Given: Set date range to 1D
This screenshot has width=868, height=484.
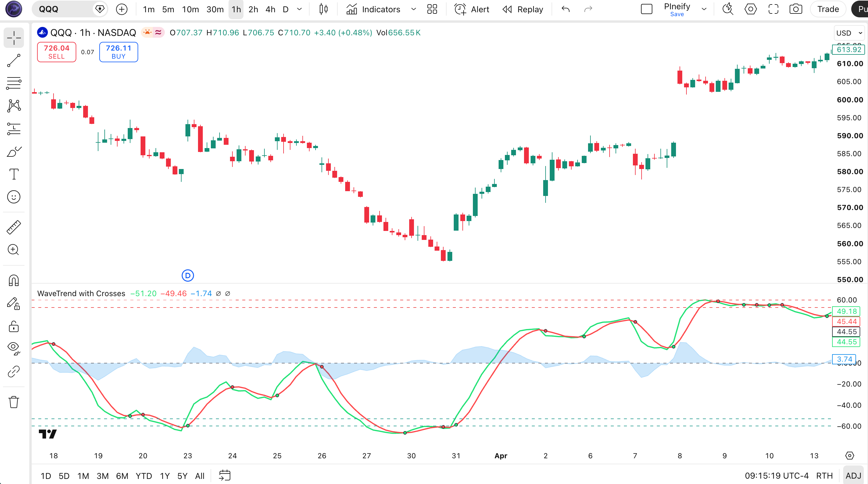Looking at the screenshot, I should click(46, 476).
